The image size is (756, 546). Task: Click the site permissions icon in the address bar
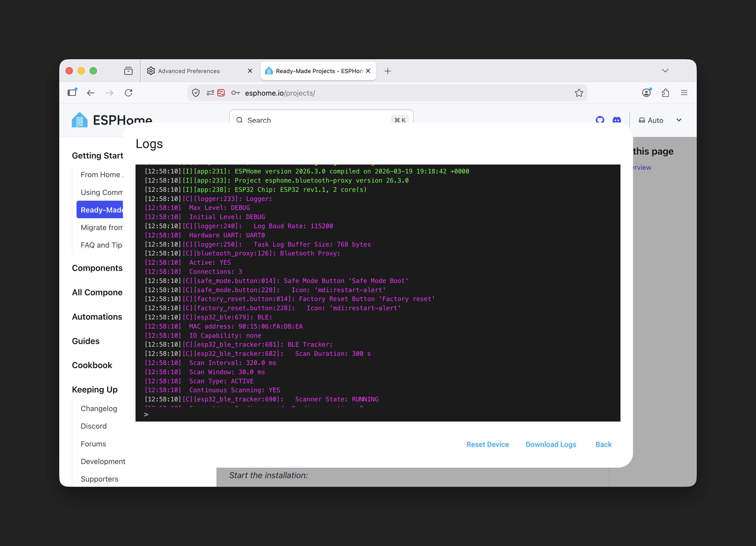[210, 93]
